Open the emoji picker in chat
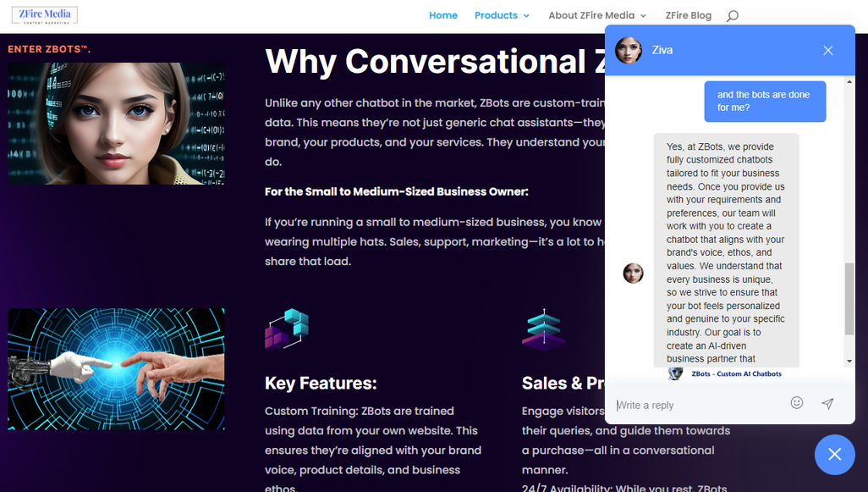 point(797,403)
